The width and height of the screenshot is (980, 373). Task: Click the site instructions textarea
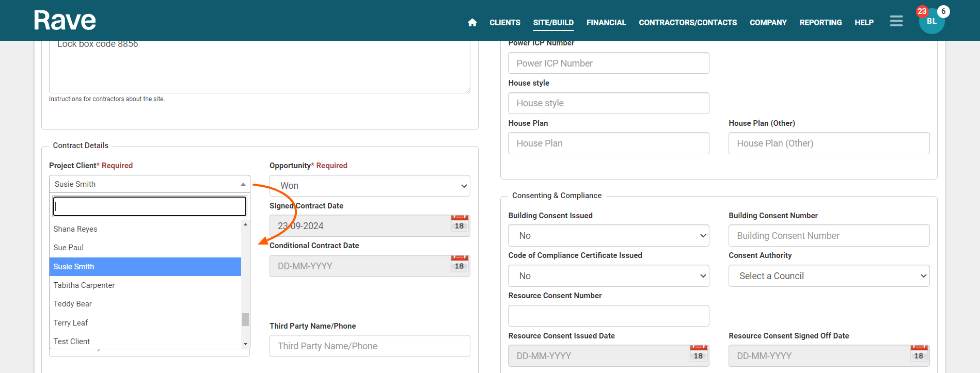pyautogui.click(x=260, y=67)
